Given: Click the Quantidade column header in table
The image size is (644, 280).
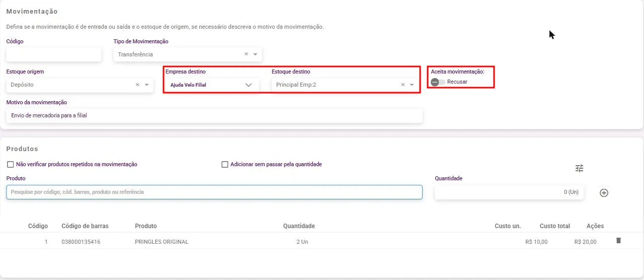Looking at the screenshot, I should 299,226.
